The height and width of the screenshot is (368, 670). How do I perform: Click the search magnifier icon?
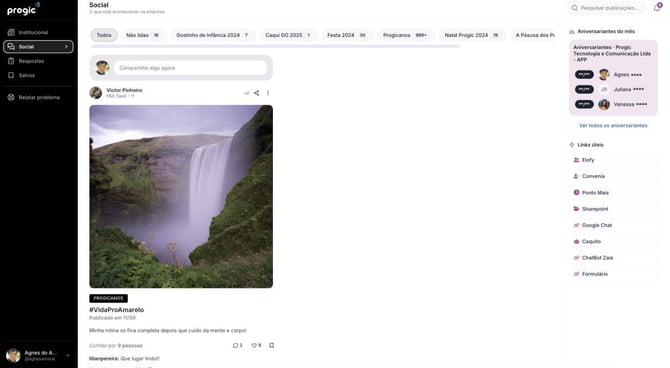(575, 8)
